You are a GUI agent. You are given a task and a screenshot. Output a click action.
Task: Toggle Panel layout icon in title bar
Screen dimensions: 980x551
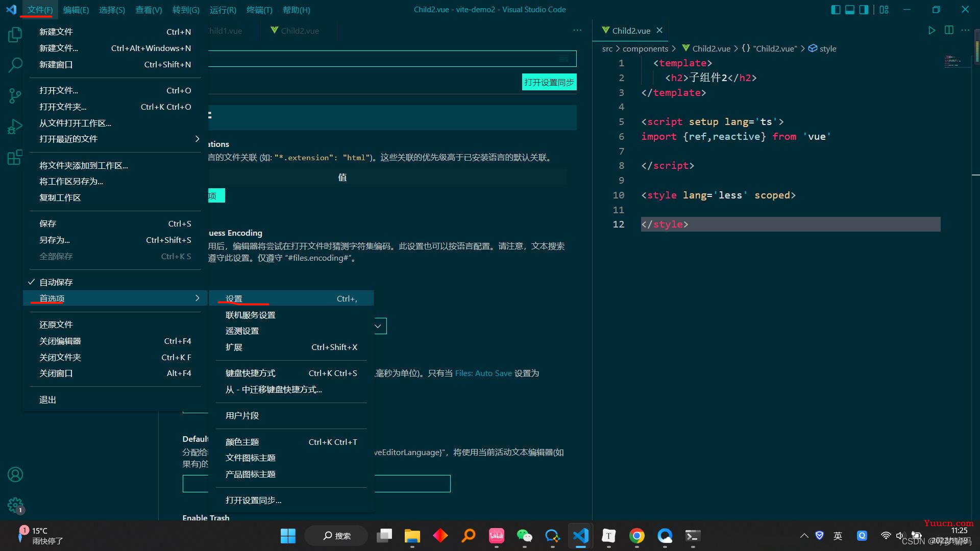[850, 10]
